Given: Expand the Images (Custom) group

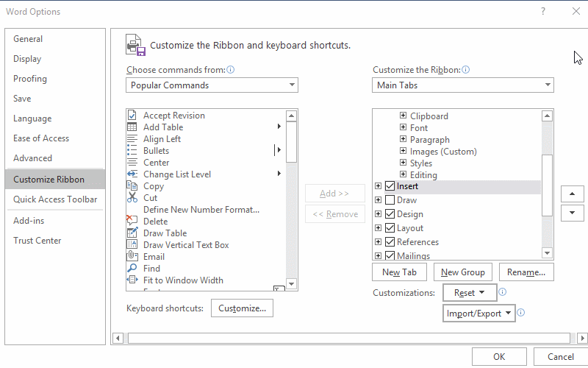Looking at the screenshot, I should tap(403, 151).
